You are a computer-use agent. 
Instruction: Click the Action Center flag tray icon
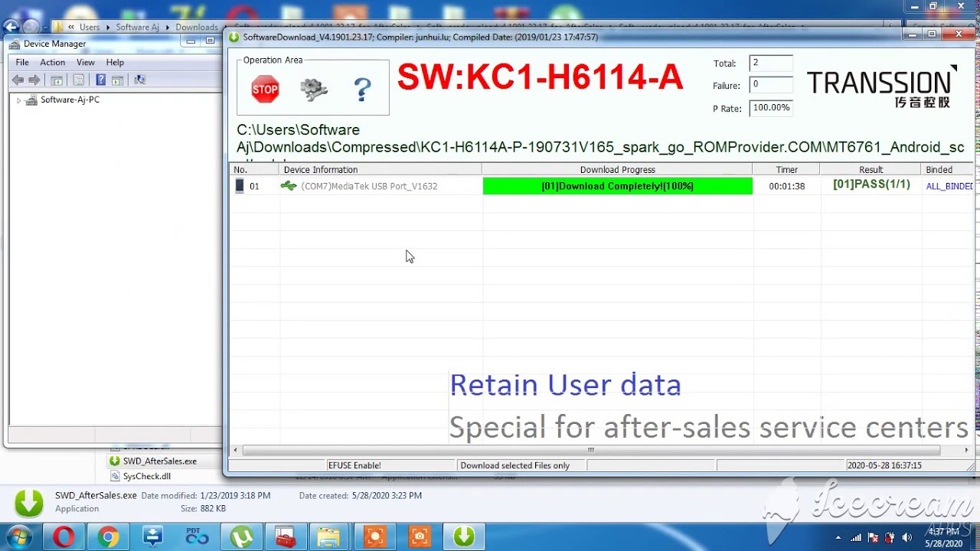[873, 537]
